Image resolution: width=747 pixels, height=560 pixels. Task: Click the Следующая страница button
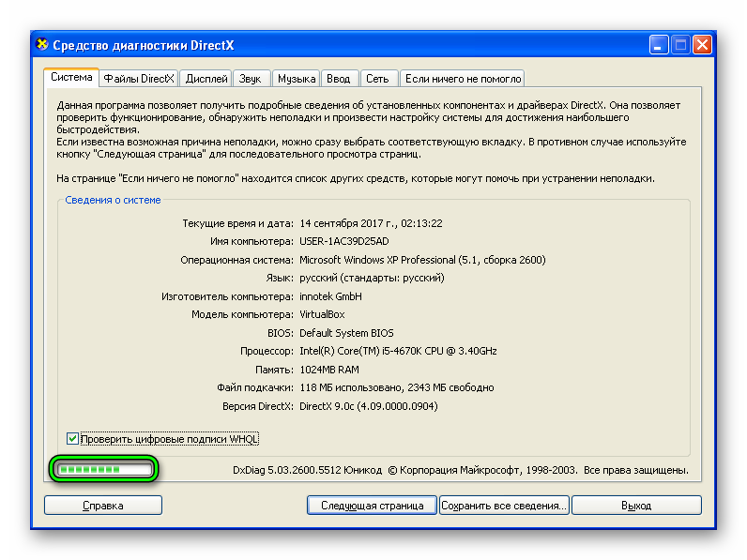pos(372,506)
